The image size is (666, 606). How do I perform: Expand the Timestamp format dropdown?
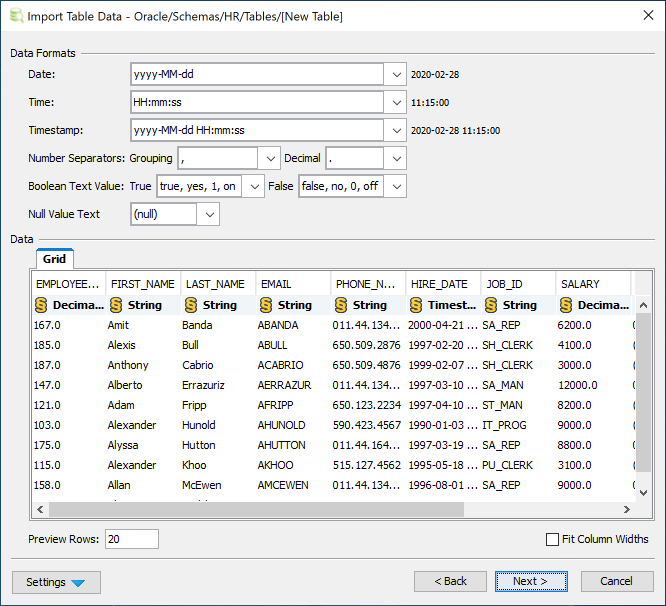(395, 130)
